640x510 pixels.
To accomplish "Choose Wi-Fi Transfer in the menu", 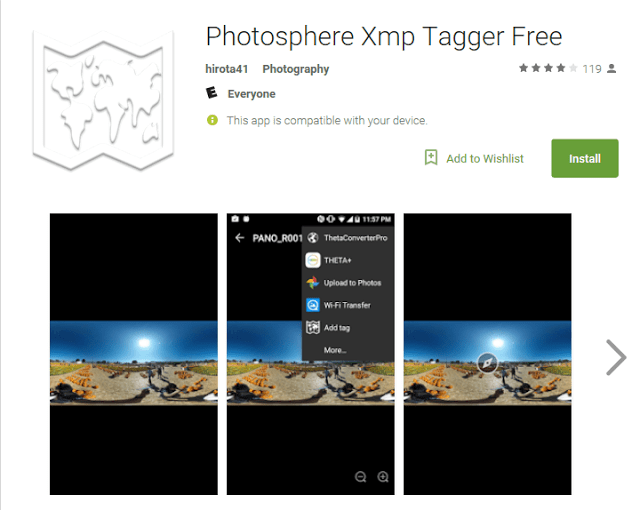I will click(x=348, y=305).
